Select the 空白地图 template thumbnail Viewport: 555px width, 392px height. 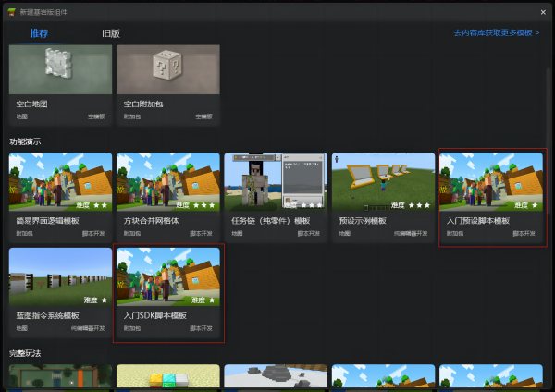[x=60, y=69]
